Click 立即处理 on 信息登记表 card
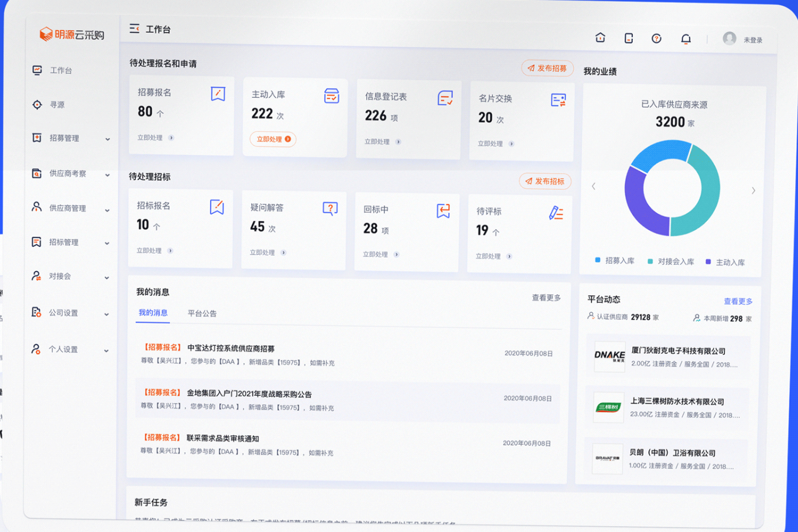The image size is (798, 532). click(383, 141)
